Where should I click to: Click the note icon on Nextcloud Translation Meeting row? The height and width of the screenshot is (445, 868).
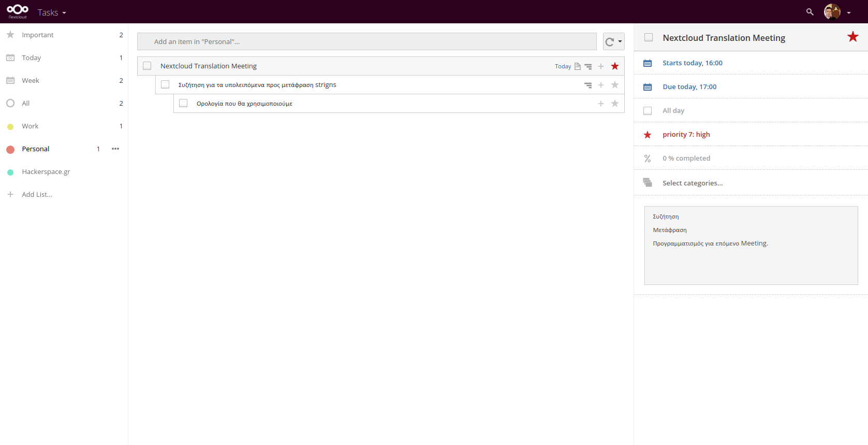[x=578, y=66]
